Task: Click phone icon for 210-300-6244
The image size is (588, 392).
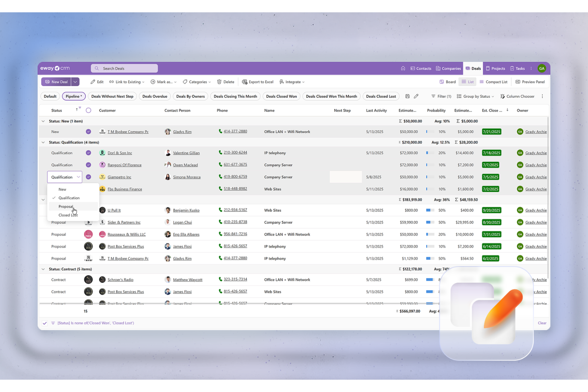Action: 220,152
